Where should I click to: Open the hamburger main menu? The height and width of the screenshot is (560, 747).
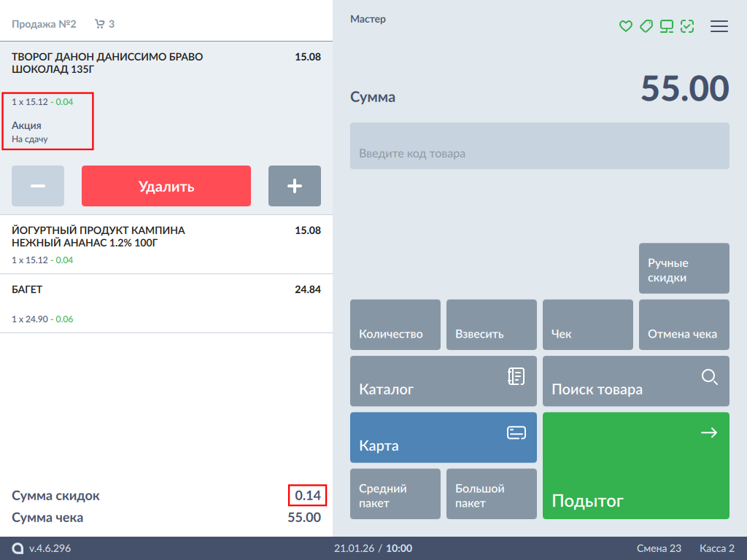[x=719, y=26]
